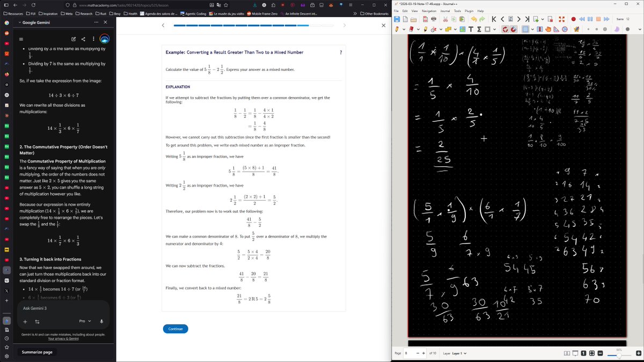This screenshot has height=362, width=644.
Task: Open the Gemini Pro model dropdown
Action: click(85, 321)
